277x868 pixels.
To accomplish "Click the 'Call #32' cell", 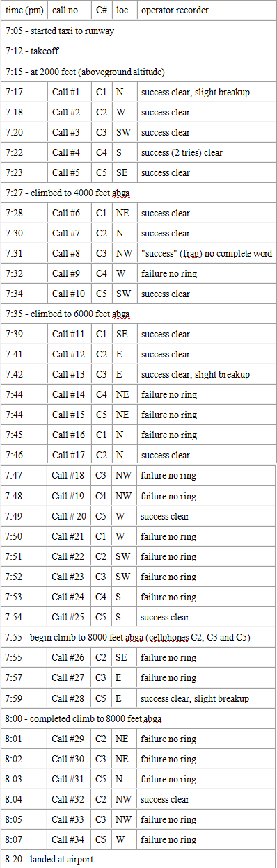I will 69,799.
